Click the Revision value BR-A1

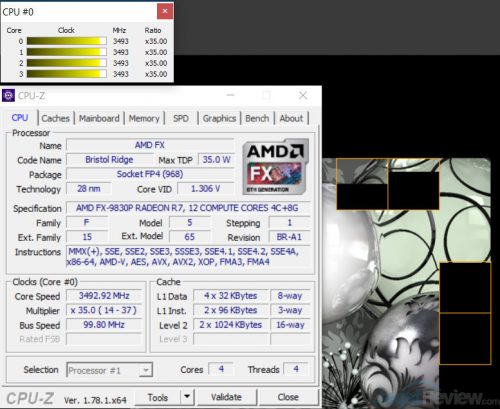(x=289, y=237)
